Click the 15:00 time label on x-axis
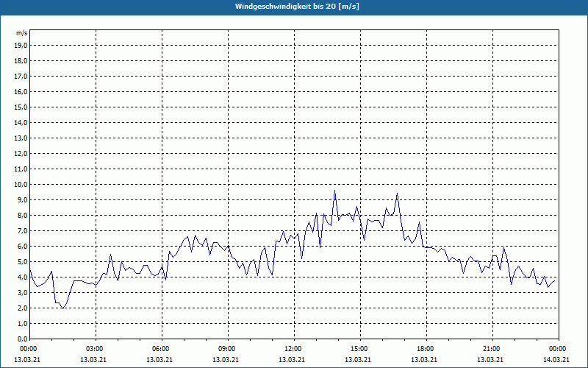 [x=358, y=349]
